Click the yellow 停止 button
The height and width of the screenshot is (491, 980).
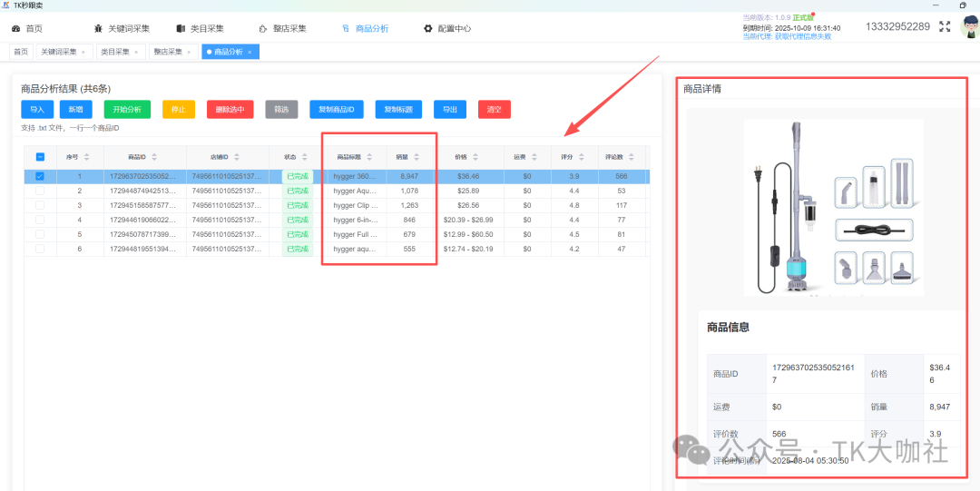coord(179,110)
